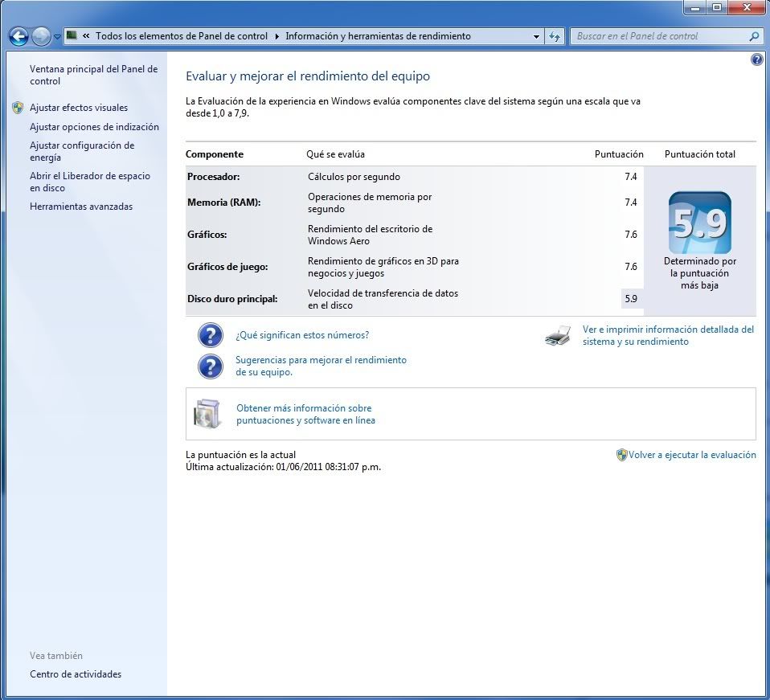The height and width of the screenshot is (700, 770).
Task: Click Volver a ejecutar la evaluación
Action: [692, 455]
